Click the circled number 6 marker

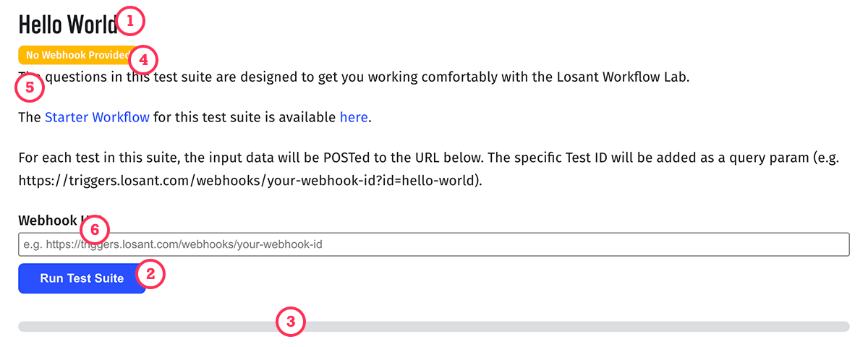point(95,231)
